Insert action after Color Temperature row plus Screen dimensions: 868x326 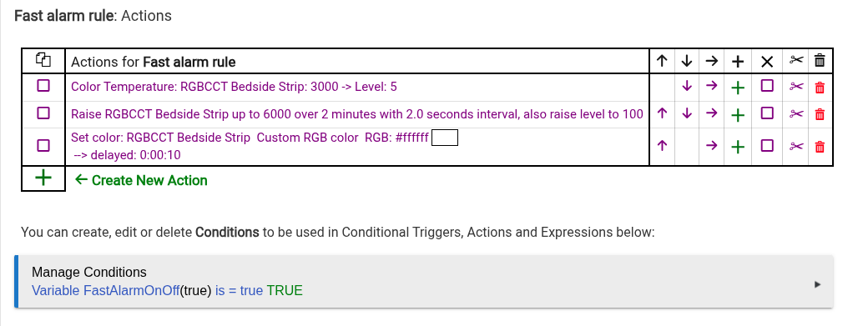pyautogui.click(x=737, y=88)
